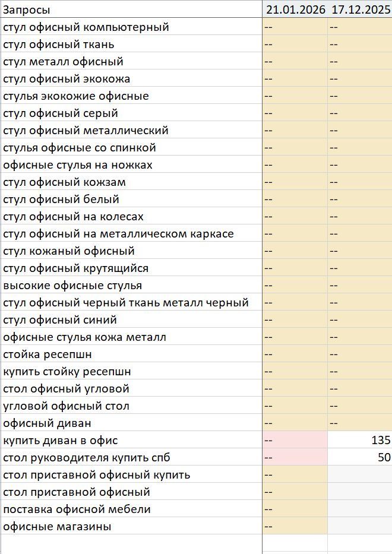Select the 21.01.2026 column header
The image size is (392, 554).
tap(295, 10)
